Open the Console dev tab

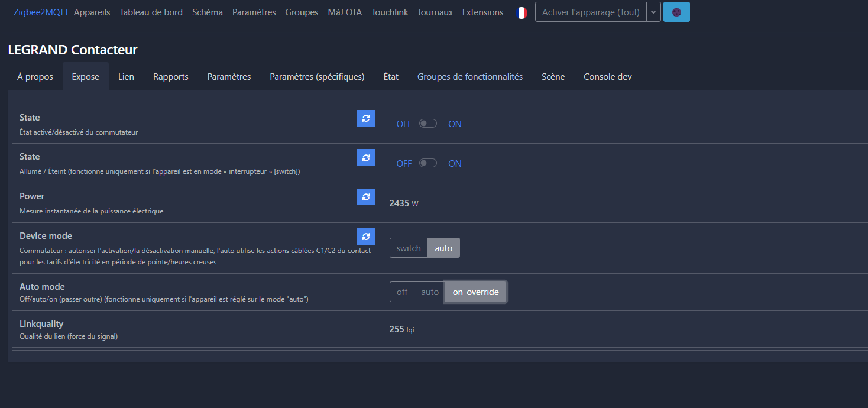(x=607, y=77)
